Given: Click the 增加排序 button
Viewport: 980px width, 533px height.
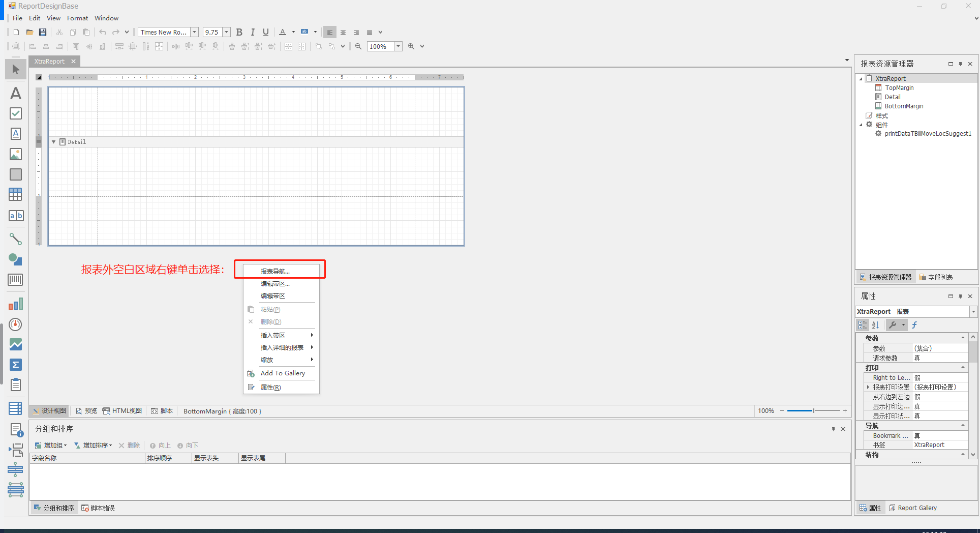Looking at the screenshot, I should click(94, 446).
